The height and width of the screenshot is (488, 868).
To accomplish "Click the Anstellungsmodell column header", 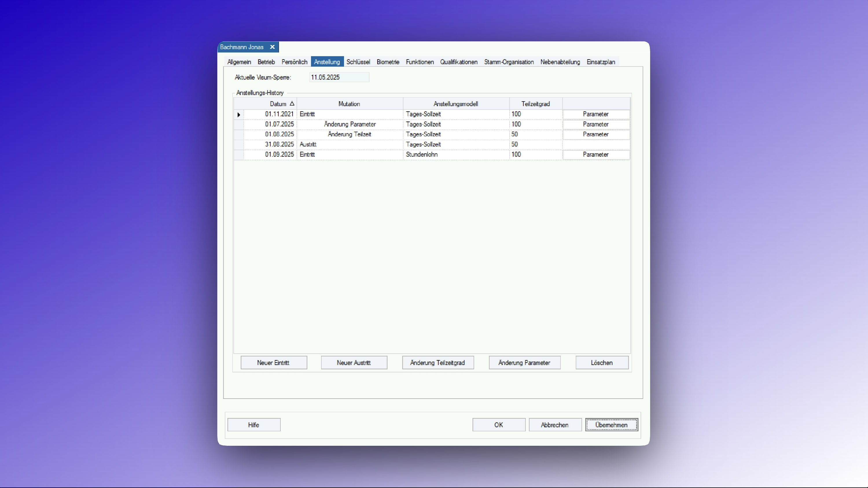I will click(x=456, y=104).
